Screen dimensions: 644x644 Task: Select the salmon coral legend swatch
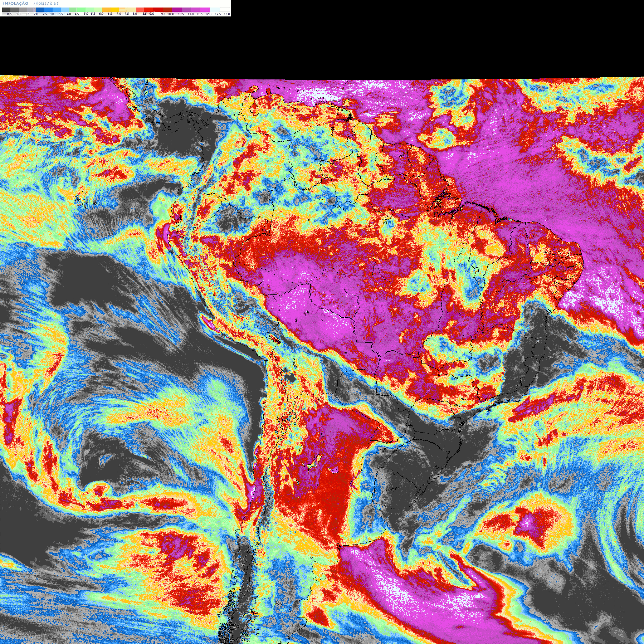tap(140, 10)
